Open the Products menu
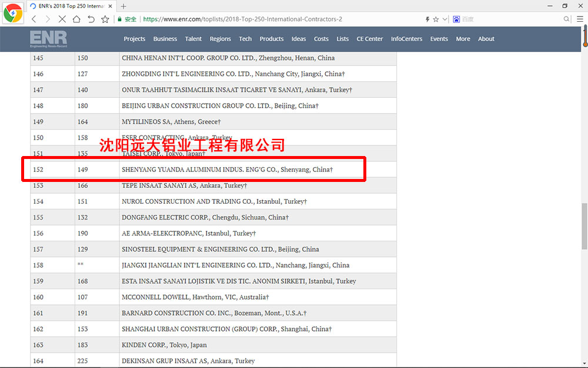This screenshot has height=368, width=588. point(272,39)
